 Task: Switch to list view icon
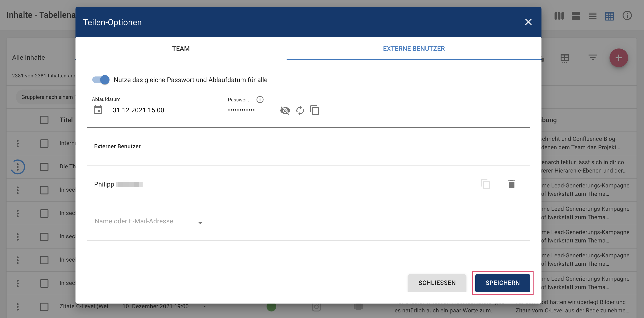click(593, 16)
